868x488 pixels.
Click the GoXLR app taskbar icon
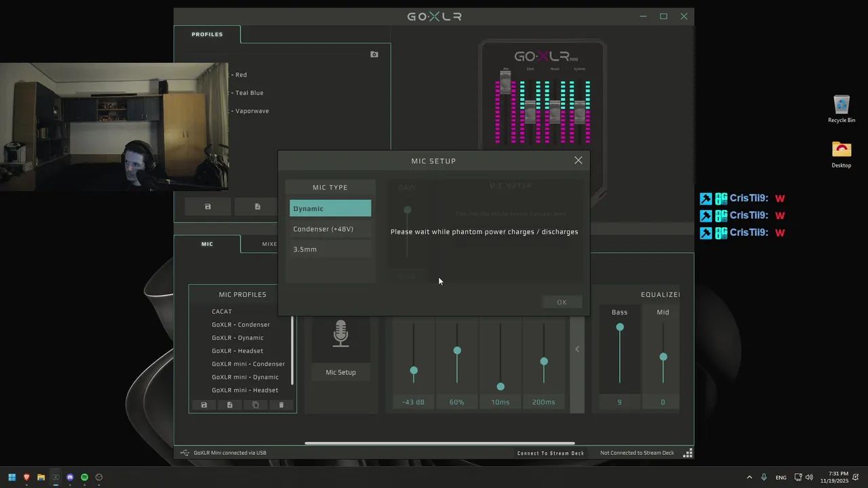pos(56,477)
